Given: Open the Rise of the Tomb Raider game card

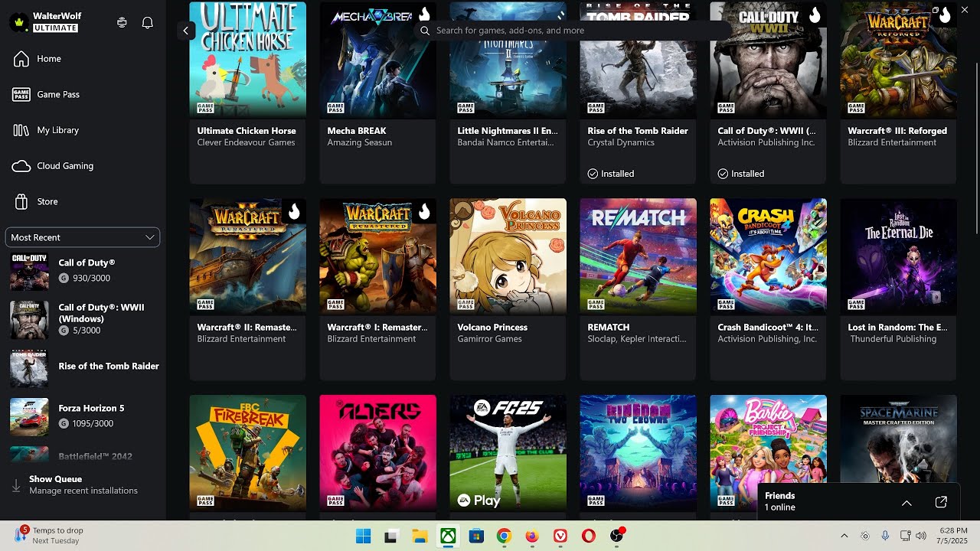Looking at the screenshot, I should 638,93.
